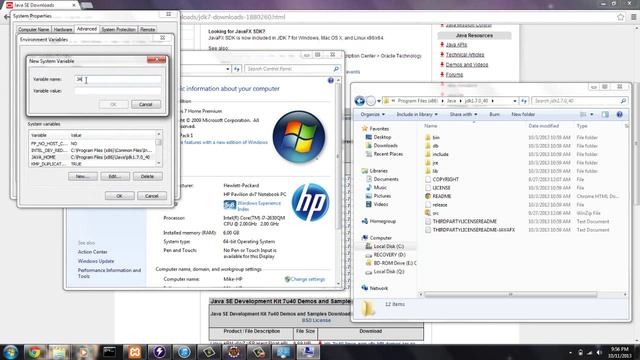Select the Java SE Downloads Chrome tab

(x=41, y=5)
